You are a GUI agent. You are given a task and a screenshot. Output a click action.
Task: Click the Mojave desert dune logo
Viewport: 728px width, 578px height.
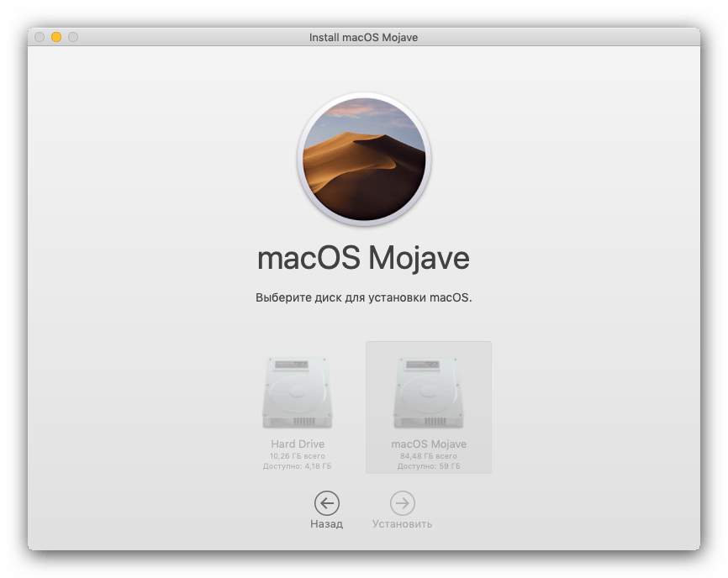pos(363,160)
